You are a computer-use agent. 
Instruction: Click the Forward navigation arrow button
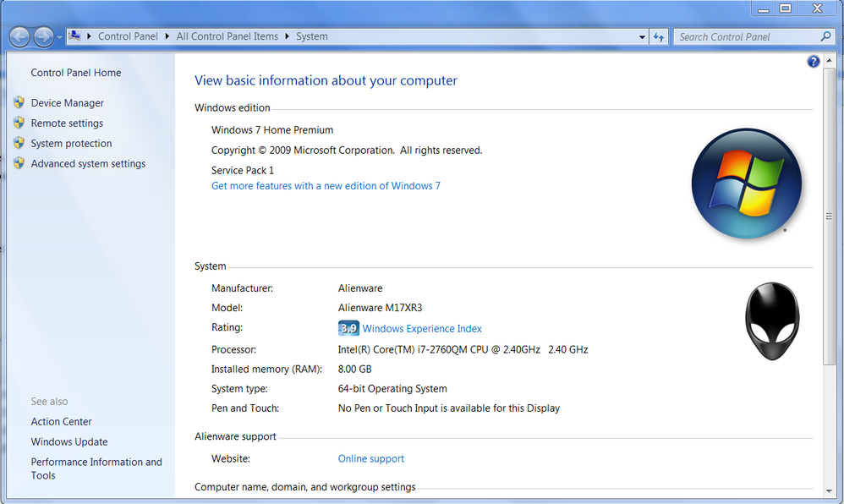click(x=44, y=37)
